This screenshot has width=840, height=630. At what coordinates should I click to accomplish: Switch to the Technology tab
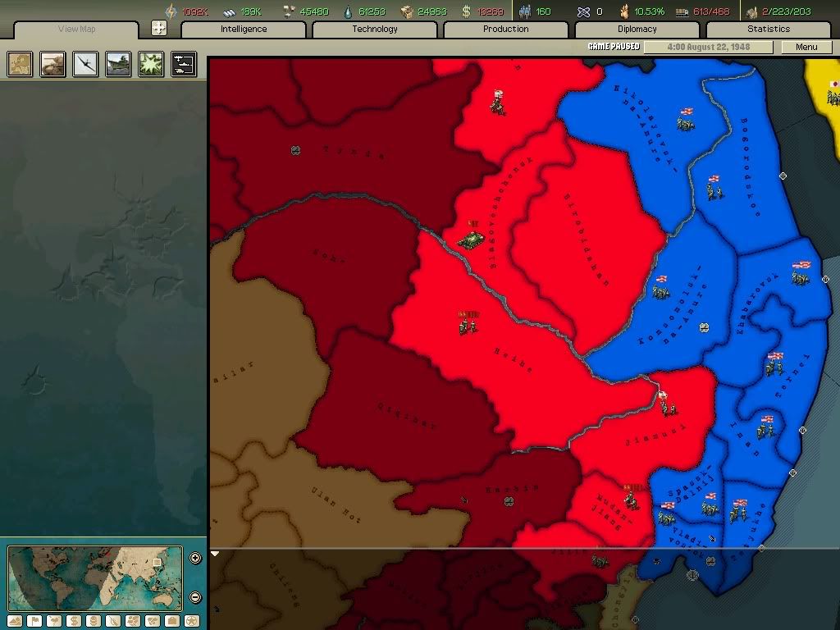[374, 29]
